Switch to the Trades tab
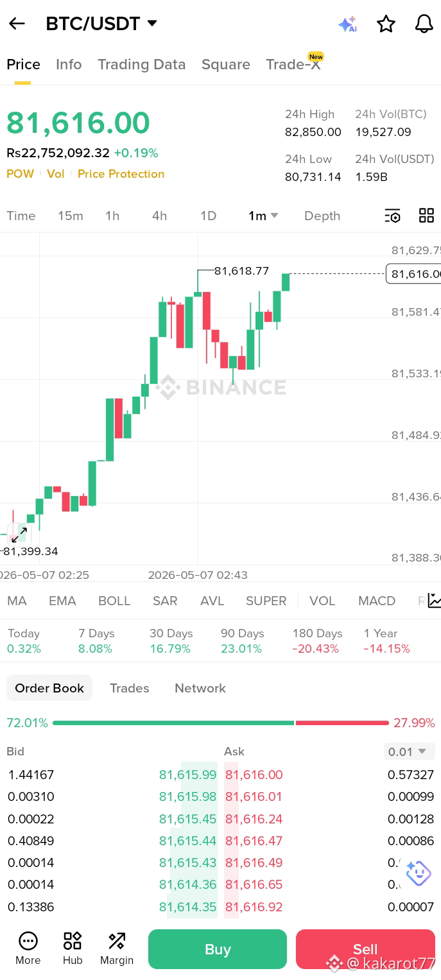 129,688
